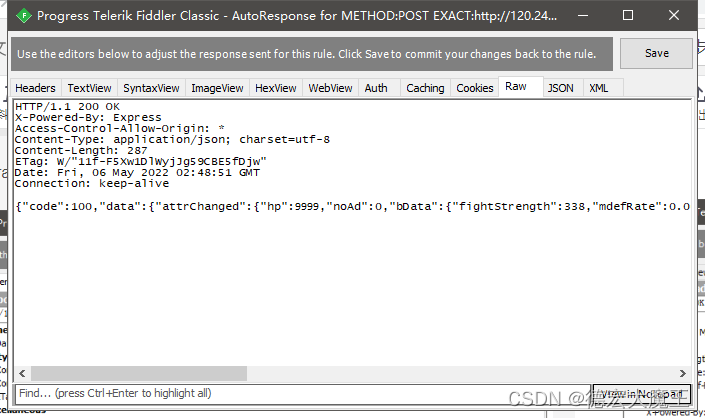This screenshot has height=418, width=705.
Task: Click the horizontal scrollbar thumb
Action: pyautogui.click(x=139, y=374)
